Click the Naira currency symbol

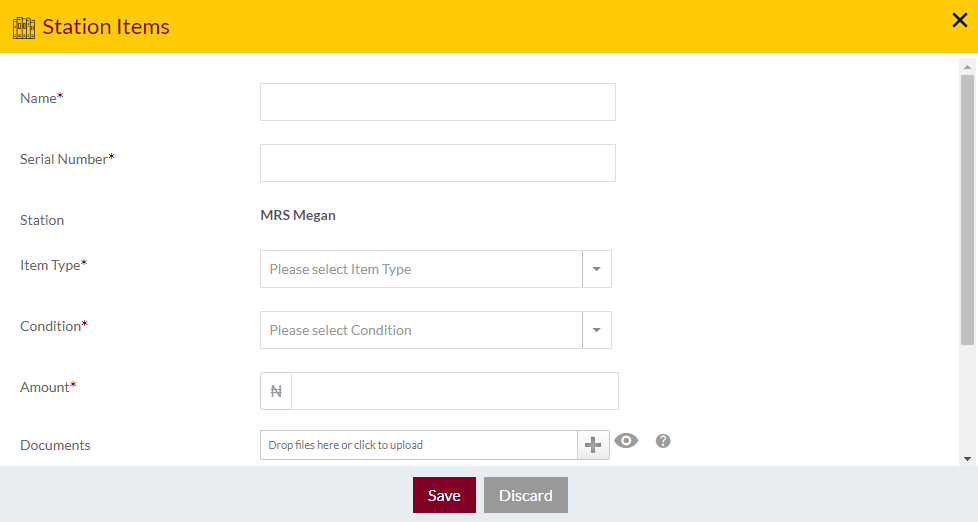(276, 391)
